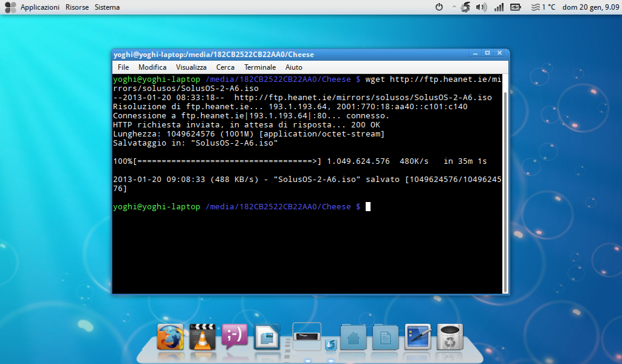Screen dimensions: 622x364
Task: Click the '--2013-01-20 08:33:18--' URL line
Action: tap(302, 98)
